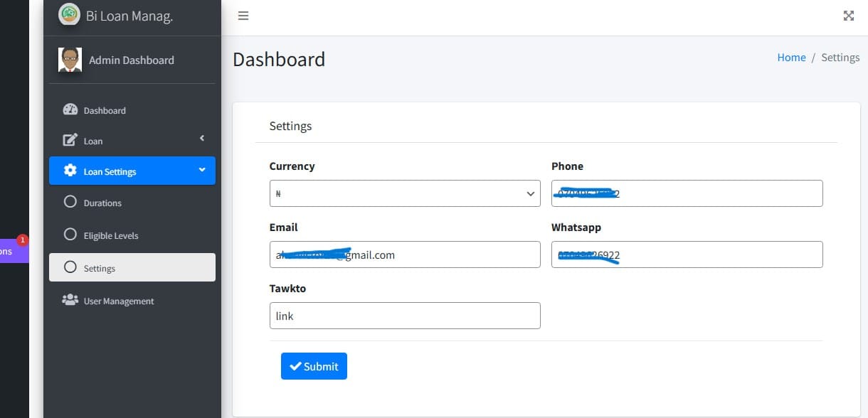
Task: Select the Eligible Levels circle icon
Action: click(70, 235)
